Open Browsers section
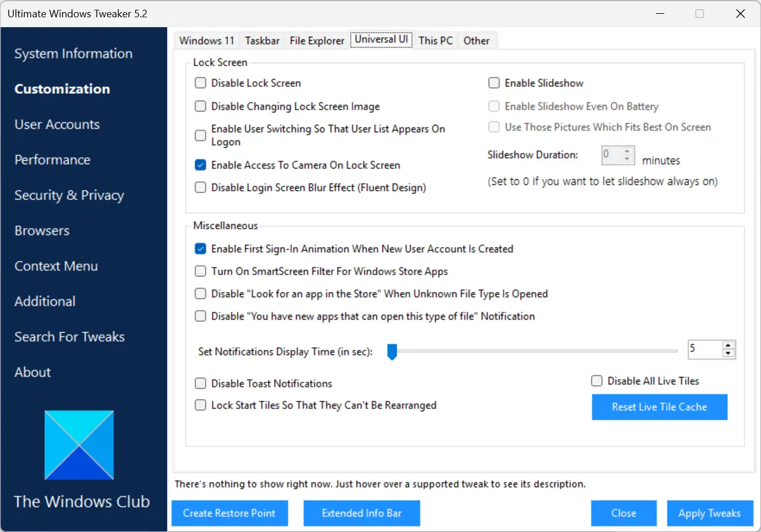This screenshot has height=532, width=761. pyautogui.click(x=42, y=230)
